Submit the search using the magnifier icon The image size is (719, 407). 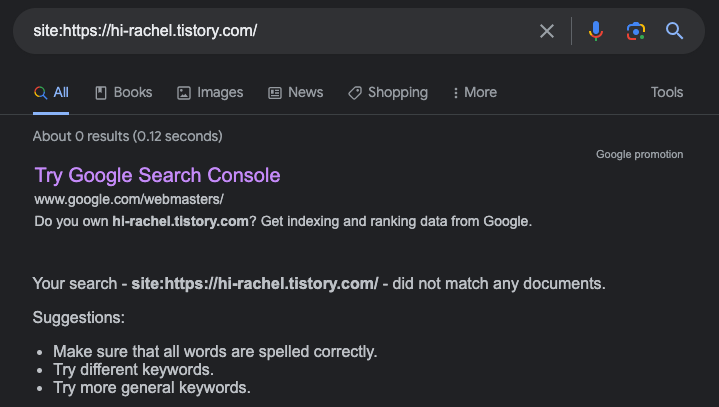(675, 31)
